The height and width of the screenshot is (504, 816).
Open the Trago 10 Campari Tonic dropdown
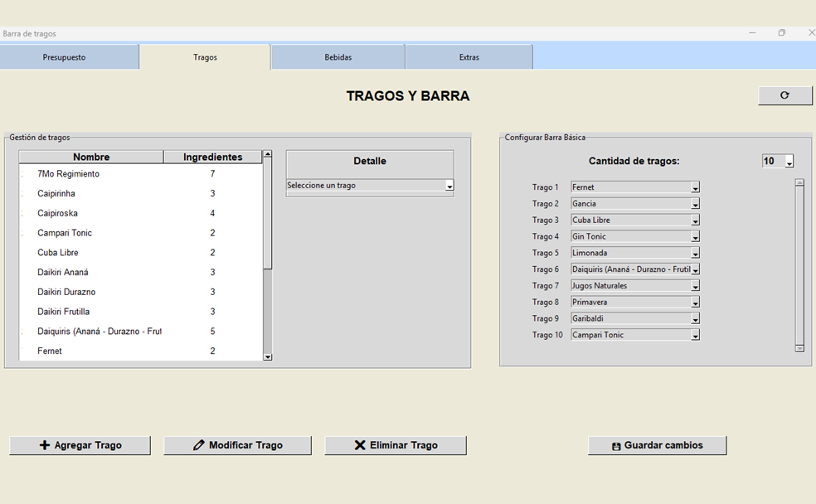click(635, 335)
